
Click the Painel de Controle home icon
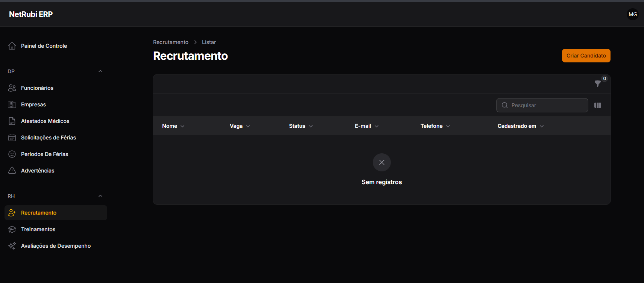(12, 46)
